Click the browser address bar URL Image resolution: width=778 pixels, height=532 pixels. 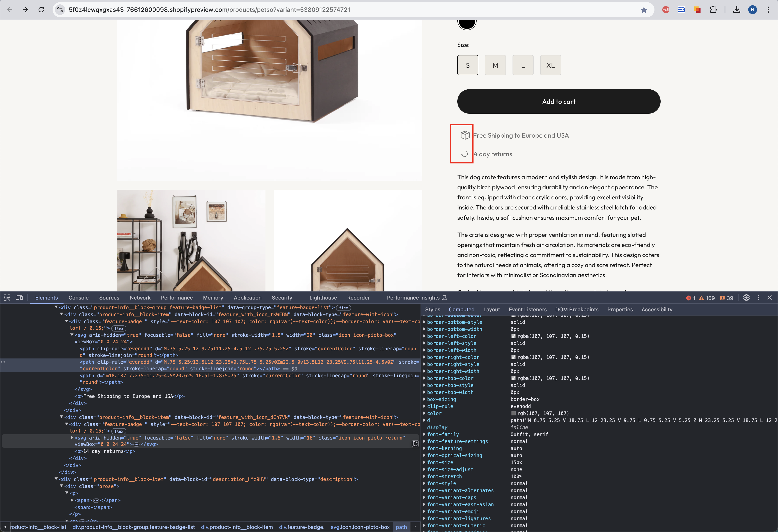pos(209,10)
